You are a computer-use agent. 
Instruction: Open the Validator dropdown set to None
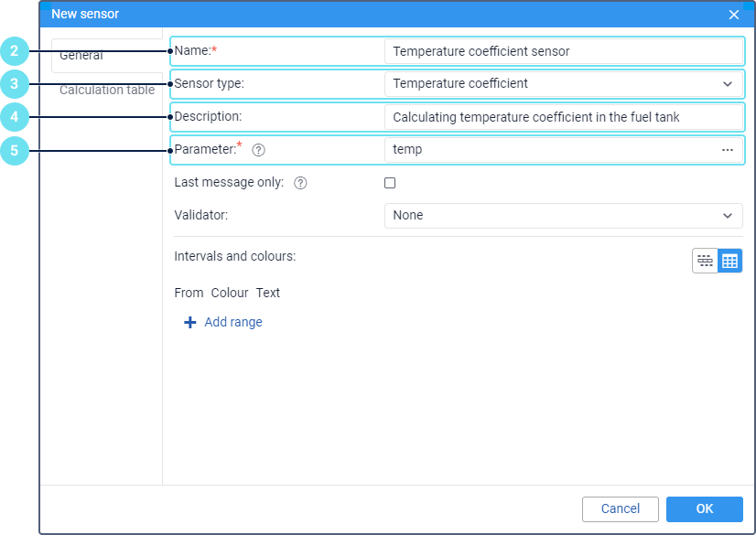[564, 216]
